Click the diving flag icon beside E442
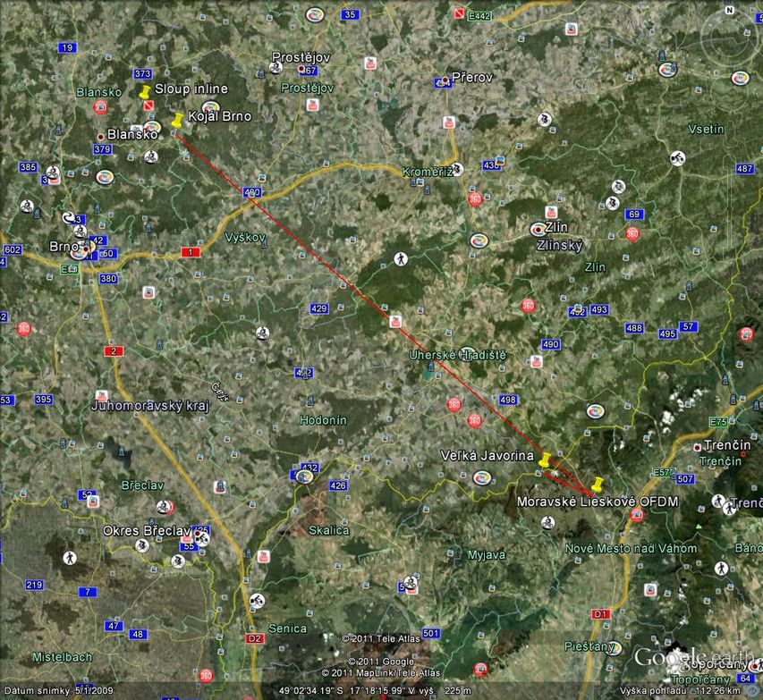 pyautogui.click(x=460, y=15)
